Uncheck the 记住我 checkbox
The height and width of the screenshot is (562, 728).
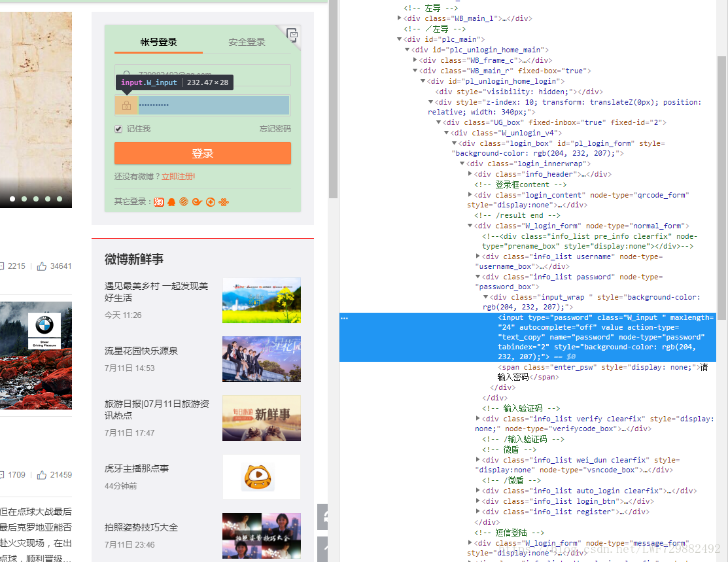(118, 129)
